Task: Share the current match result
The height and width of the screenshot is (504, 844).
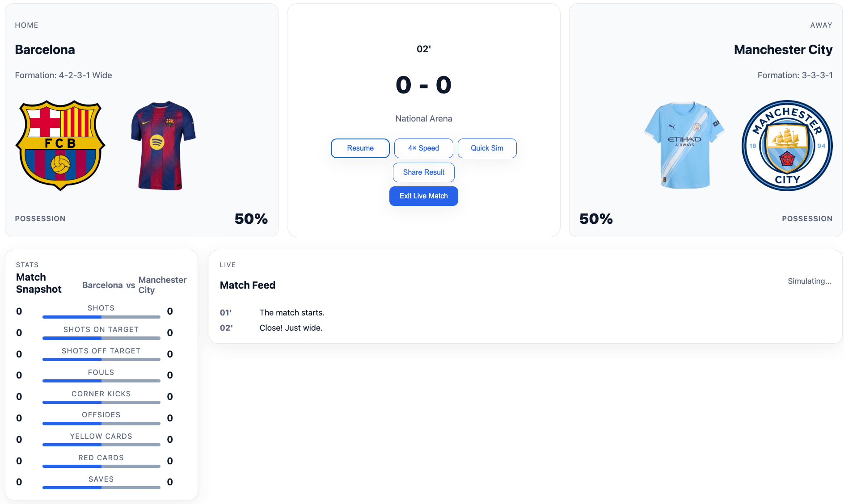Action: 423,172
